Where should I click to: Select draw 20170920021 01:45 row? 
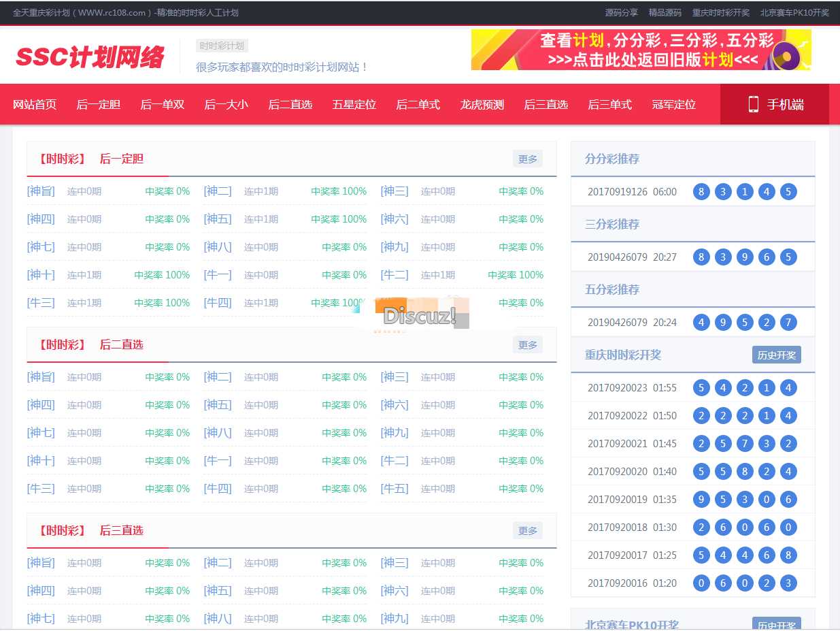coord(692,444)
